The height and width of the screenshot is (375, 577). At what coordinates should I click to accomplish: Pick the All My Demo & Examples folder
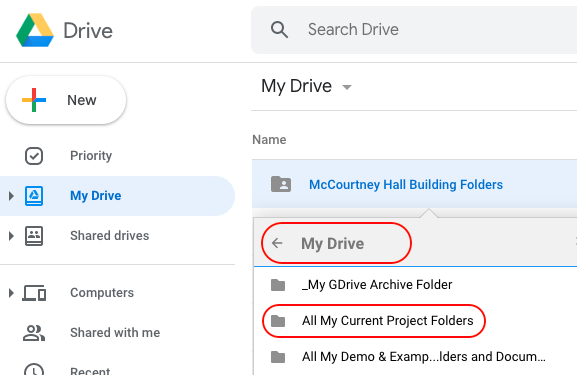(x=424, y=357)
